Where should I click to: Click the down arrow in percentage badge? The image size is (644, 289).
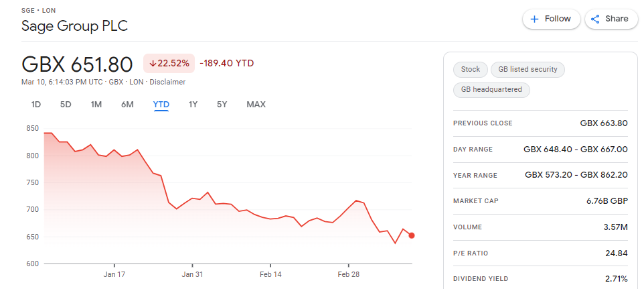point(153,63)
